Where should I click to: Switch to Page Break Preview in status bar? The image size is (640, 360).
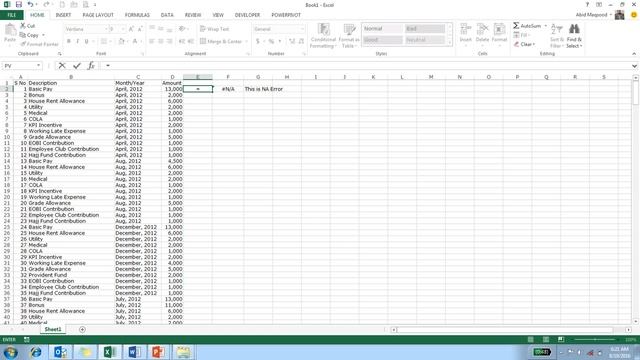[x=561, y=340]
